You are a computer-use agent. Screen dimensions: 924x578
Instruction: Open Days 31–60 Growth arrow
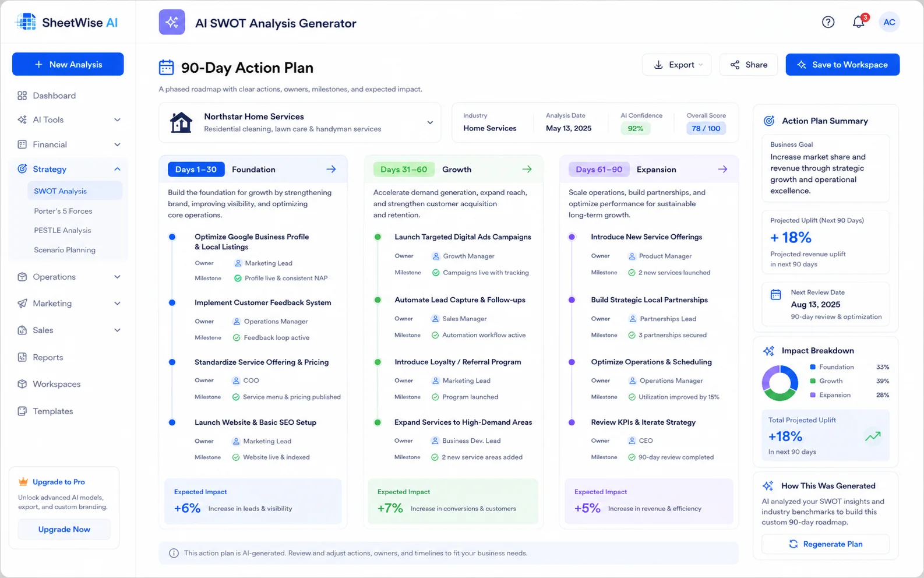(527, 169)
